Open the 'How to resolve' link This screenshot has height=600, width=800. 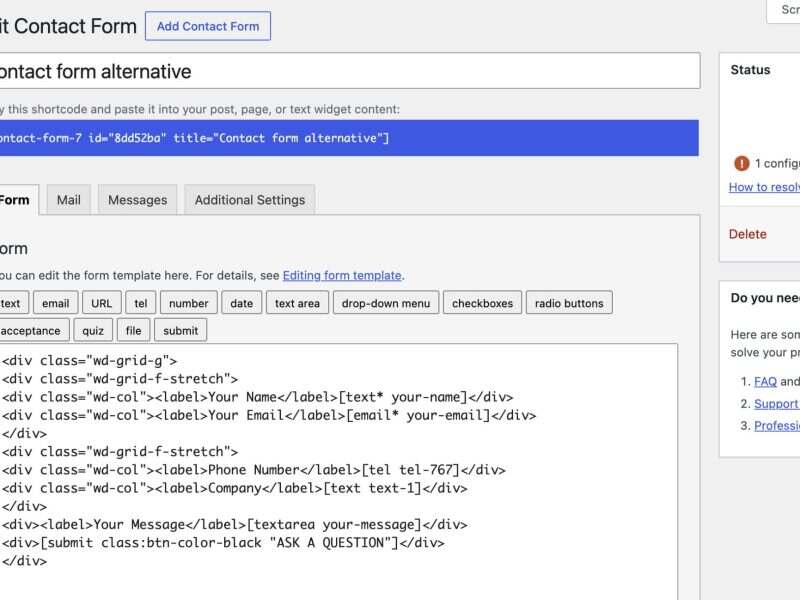tap(764, 187)
